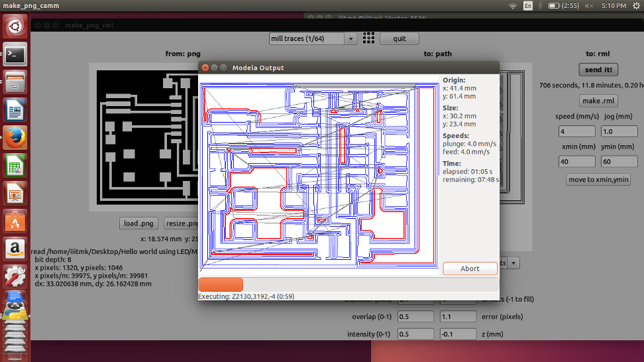The height and width of the screenshot is (362, 644).
Task: Open Amazon launcher icon
Action: coord(15,249)
